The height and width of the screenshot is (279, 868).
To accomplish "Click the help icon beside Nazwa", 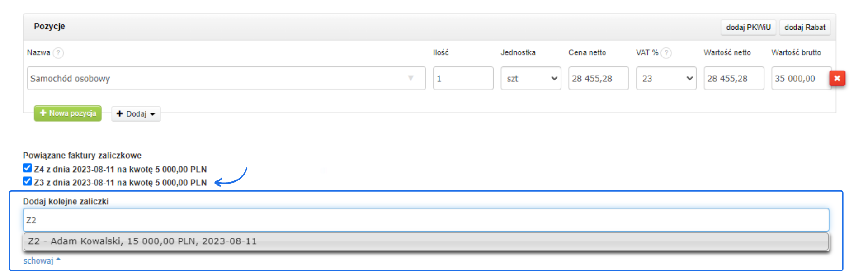I will pyautogui.click(x=58, y=53).
